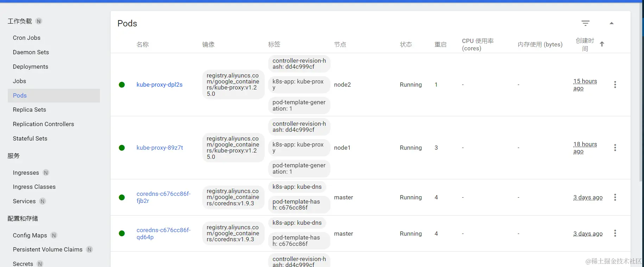Click green status icon of kube-proxy-dpl2s

122,85
